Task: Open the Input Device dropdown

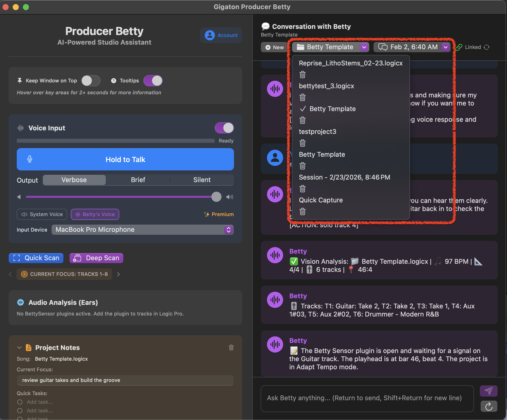Action: (143, 230)
